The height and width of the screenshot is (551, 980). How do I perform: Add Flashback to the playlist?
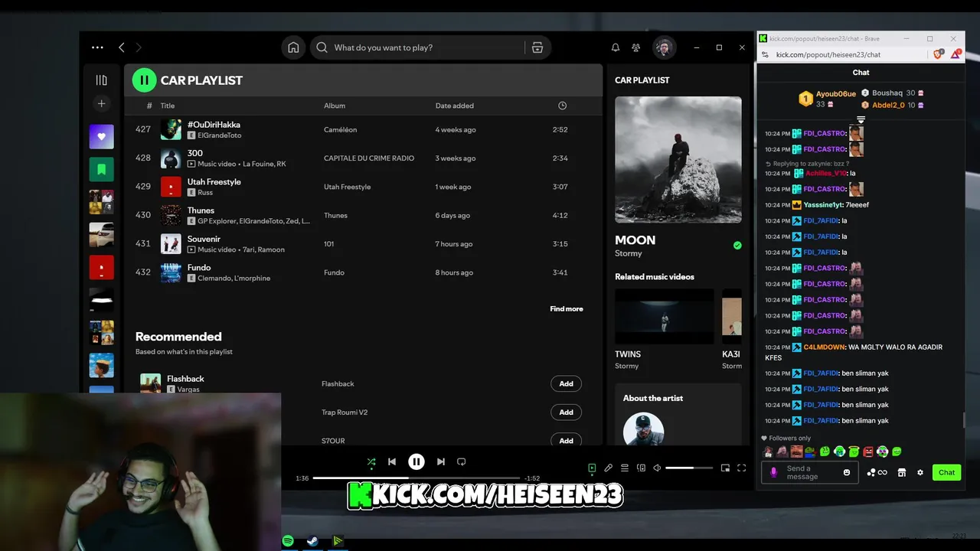(x=566, y=383)
